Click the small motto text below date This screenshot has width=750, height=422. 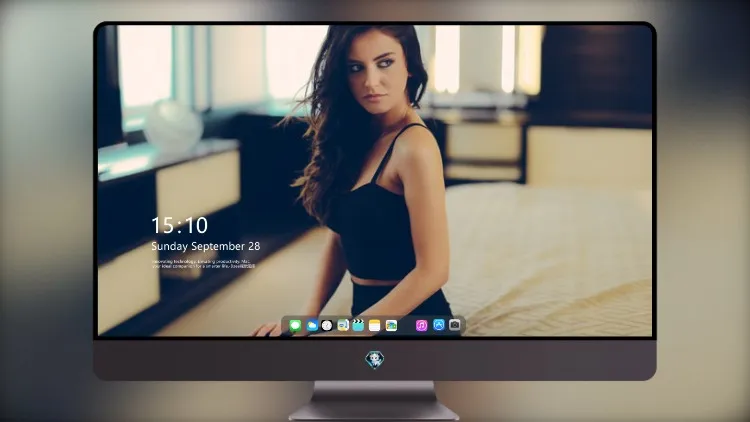[x=203, y=264]
